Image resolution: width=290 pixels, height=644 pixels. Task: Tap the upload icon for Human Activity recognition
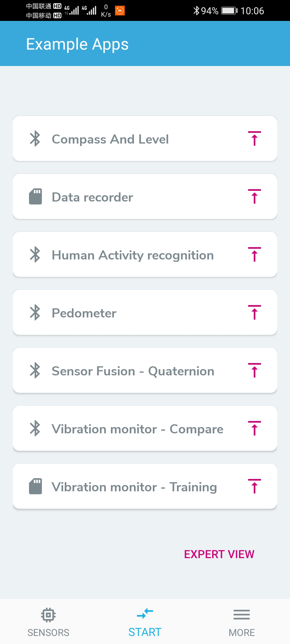(254, 254)
